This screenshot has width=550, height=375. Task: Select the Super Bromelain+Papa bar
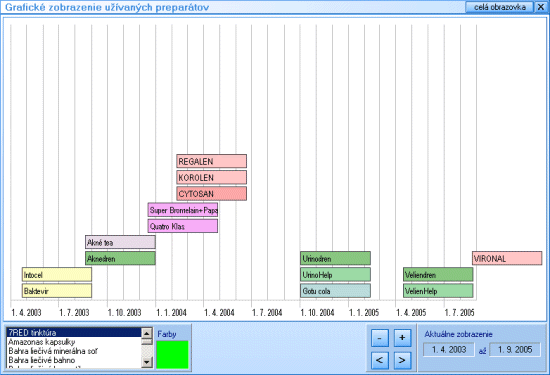183,210
